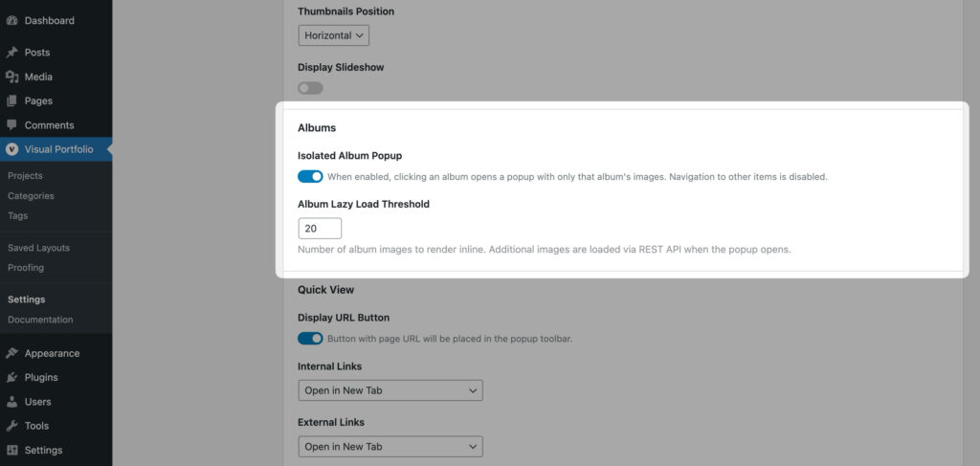Click the Visual Portfolio logo icon
The height and width of the screenshot is (466, 980).
coord(12,149)
